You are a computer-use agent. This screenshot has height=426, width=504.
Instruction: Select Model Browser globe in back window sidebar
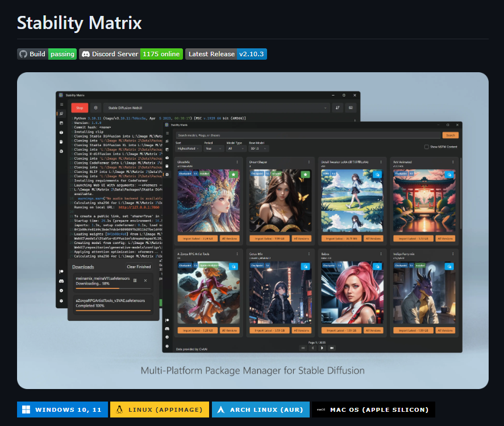(x=61, y=151)
